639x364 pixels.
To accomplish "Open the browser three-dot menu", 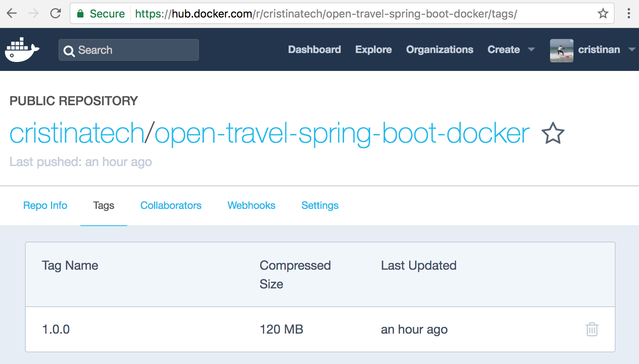I will 628,13.
